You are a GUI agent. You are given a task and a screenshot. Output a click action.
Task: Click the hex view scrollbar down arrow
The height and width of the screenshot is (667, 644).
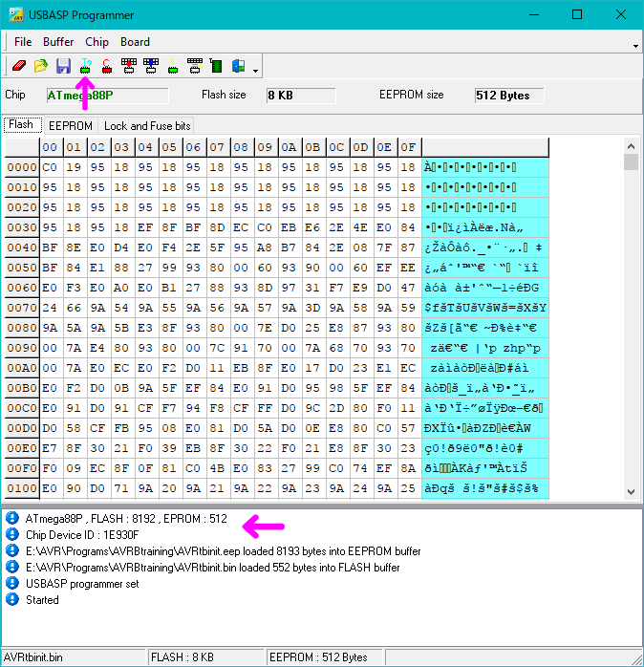tap(631, 492)
